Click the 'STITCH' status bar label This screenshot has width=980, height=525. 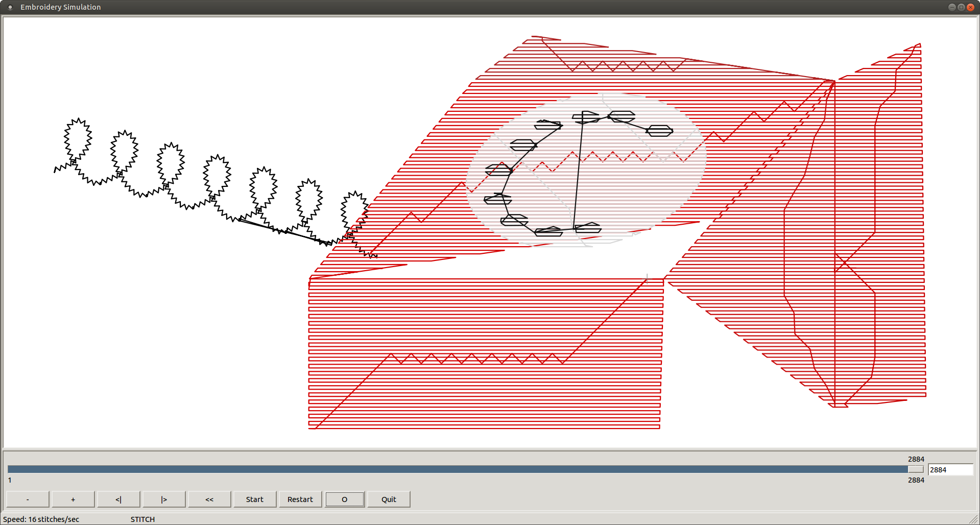pos(142,519)
